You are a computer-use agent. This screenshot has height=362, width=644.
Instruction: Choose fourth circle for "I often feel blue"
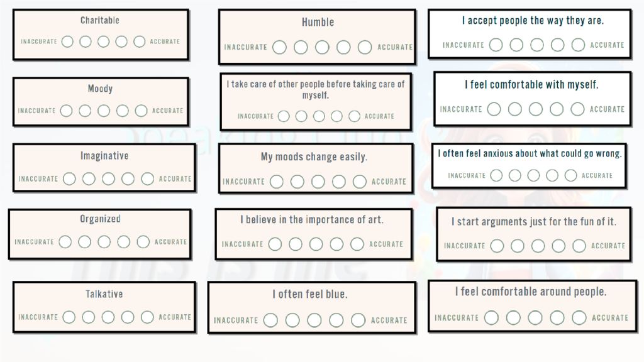336,321
